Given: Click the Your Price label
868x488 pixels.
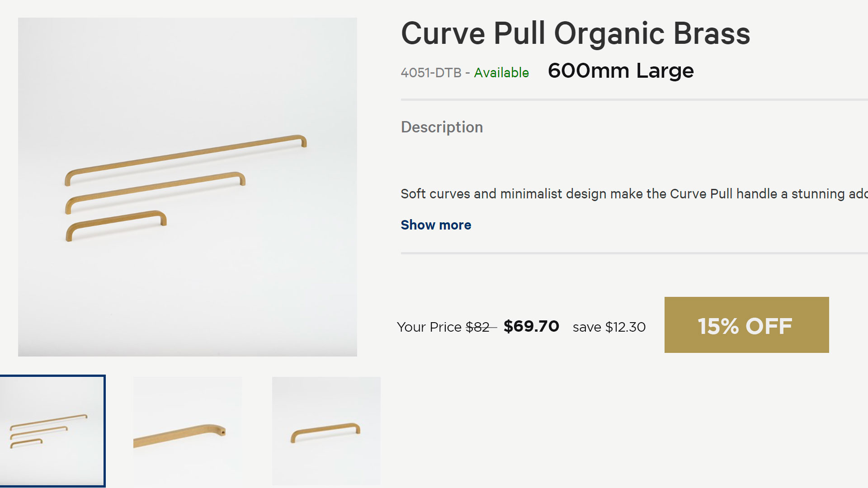Looking at the screenshot, I should pos(429,327).
